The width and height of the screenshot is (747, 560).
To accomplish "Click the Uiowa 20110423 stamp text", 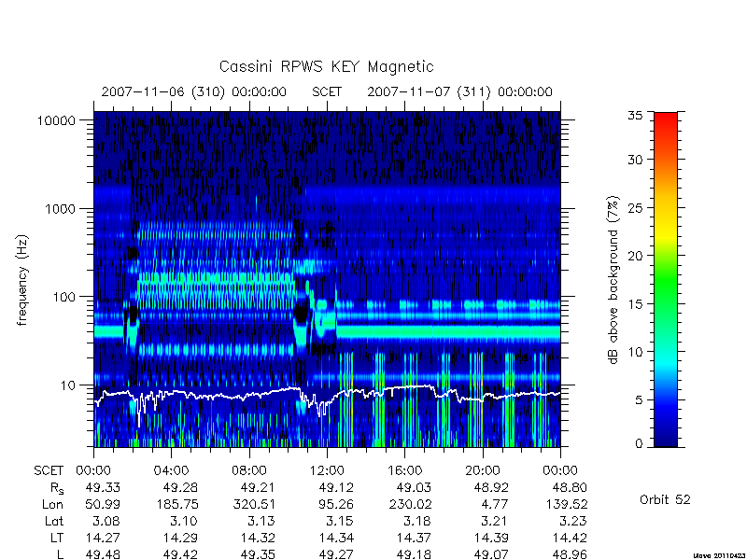I will pyautogui.click(x=719, y=555).
